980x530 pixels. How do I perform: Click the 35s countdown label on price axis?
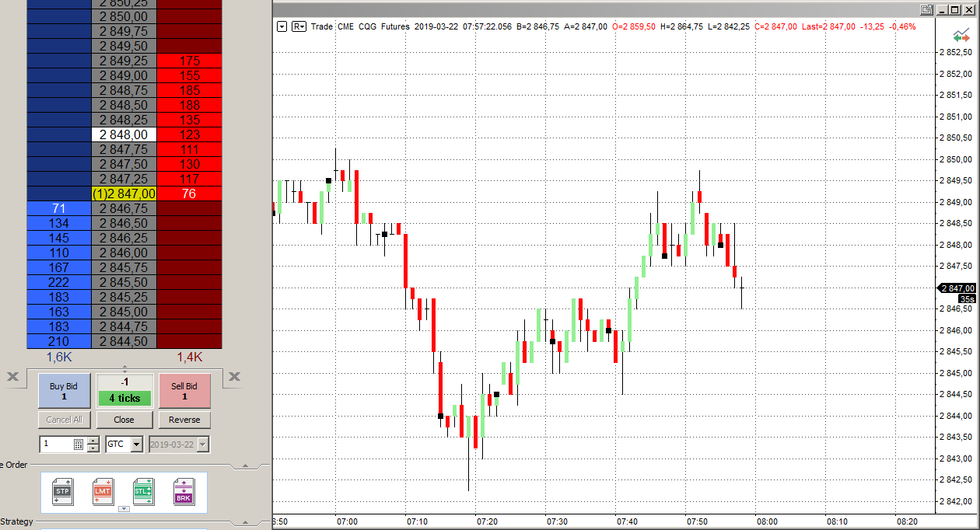pos(967,298)
